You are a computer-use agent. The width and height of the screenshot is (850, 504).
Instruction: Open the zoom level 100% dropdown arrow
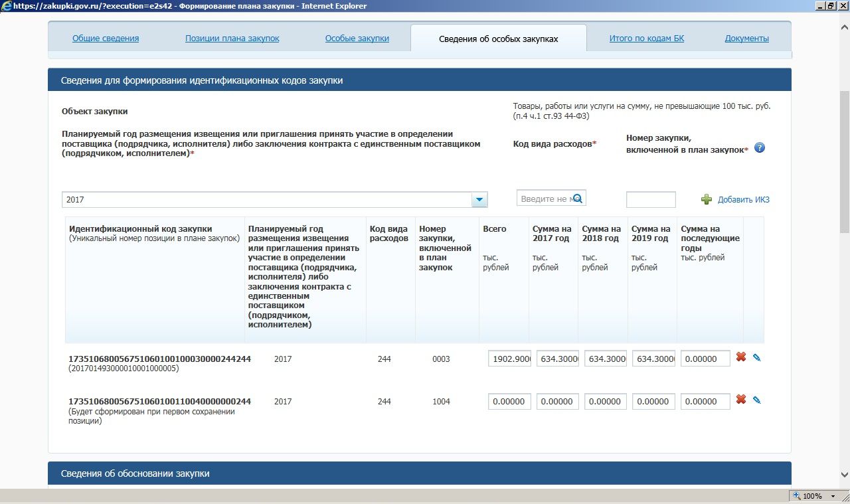pos(833,496)
